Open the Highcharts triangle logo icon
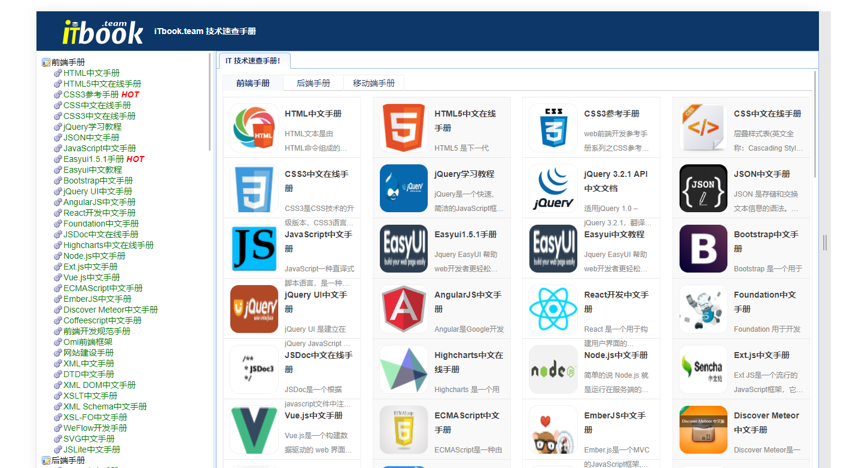The image size is (868, 468). coord(404,370)
